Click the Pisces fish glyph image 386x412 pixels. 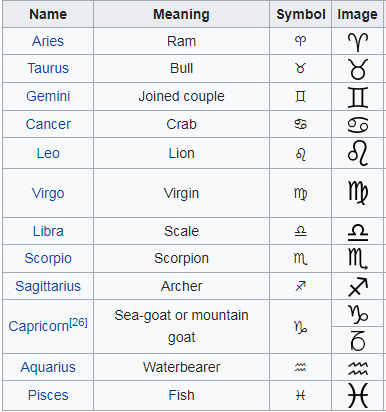[358, 395]
